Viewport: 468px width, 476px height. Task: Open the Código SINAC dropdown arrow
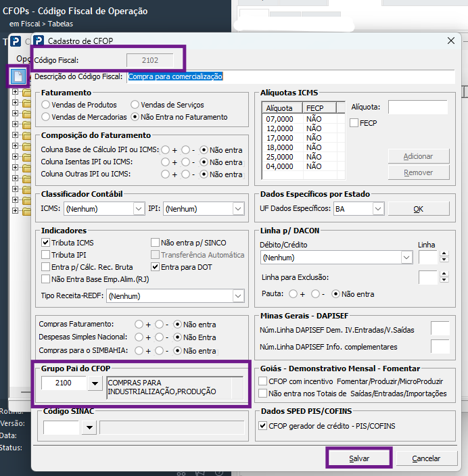tap(89, 427)
